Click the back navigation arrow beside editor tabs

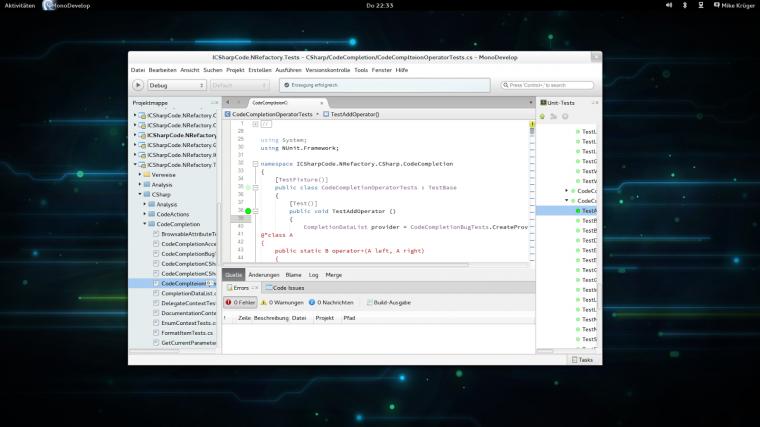[228, 102]
